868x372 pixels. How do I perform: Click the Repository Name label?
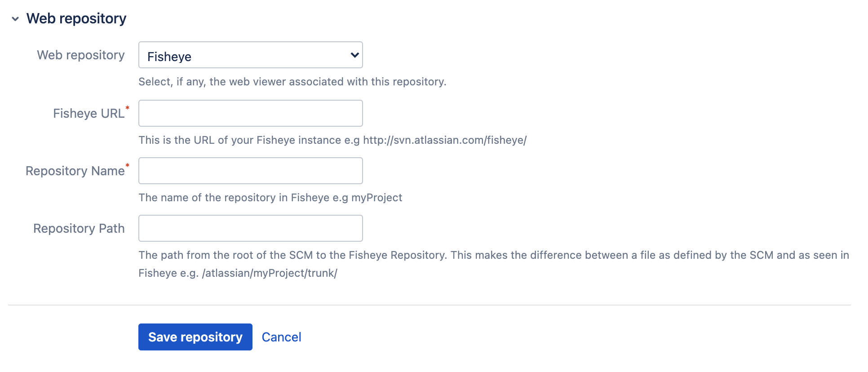pos(75,171)
